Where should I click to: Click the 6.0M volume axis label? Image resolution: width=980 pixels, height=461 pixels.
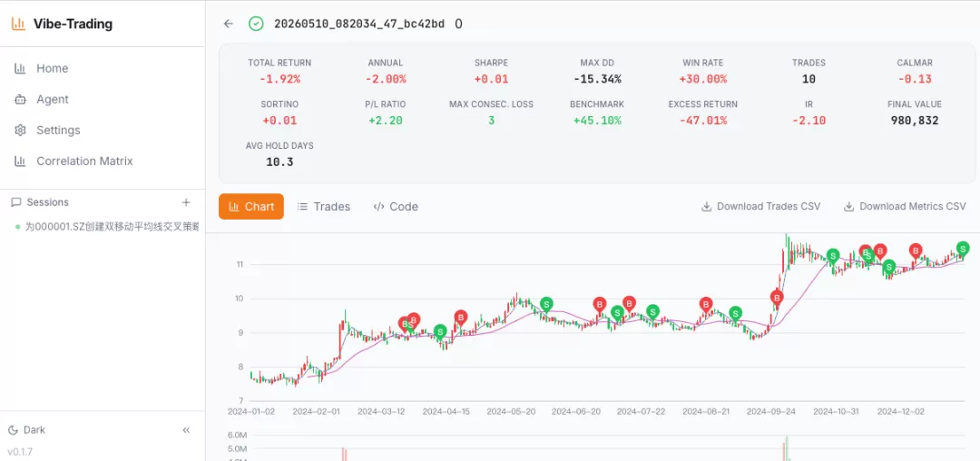click(x=236, y=436)
